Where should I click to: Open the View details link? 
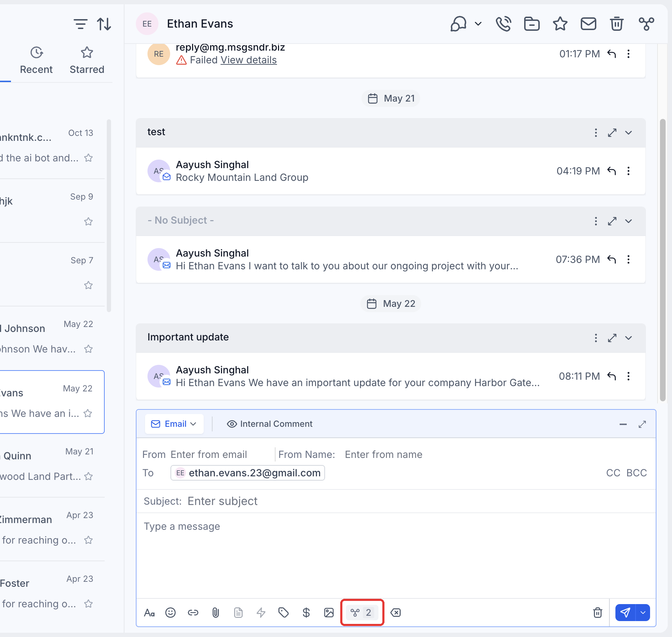coord(249,60)
